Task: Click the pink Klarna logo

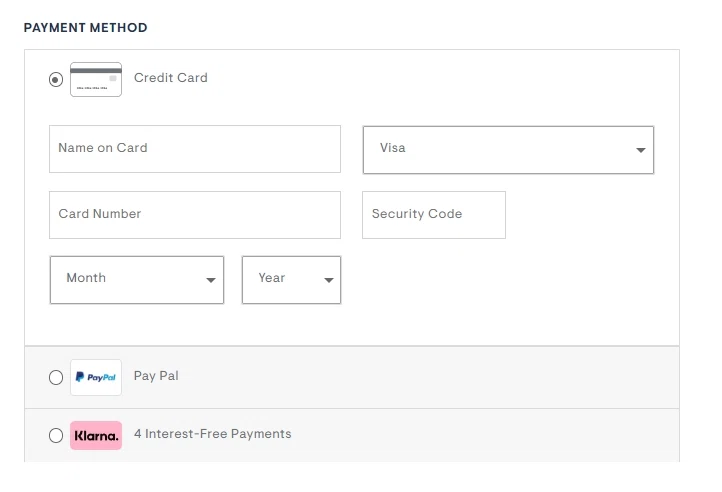Action: [x=96, y=435]
